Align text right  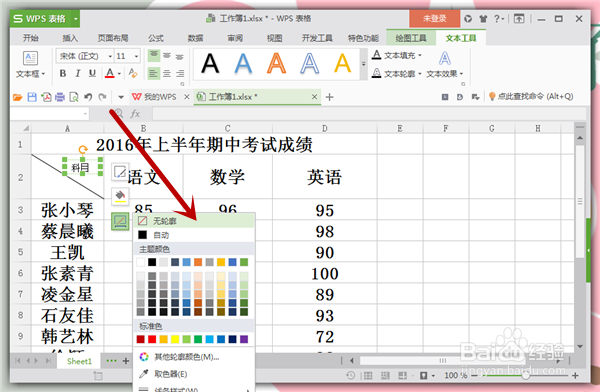click(179, 73)
